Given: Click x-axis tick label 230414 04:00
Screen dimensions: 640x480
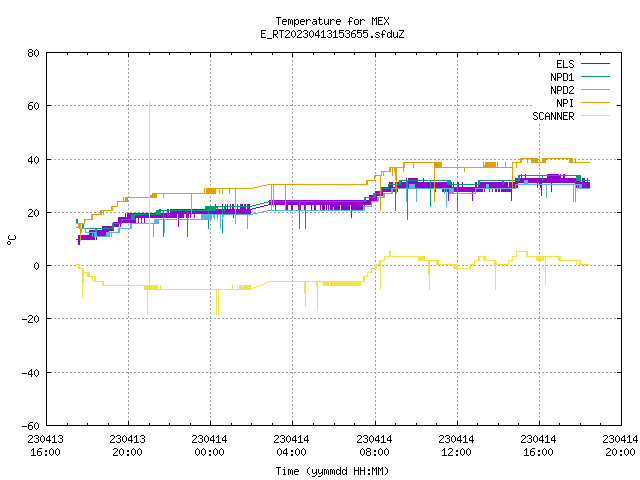Looking at the screenshot, I should 291,446.
